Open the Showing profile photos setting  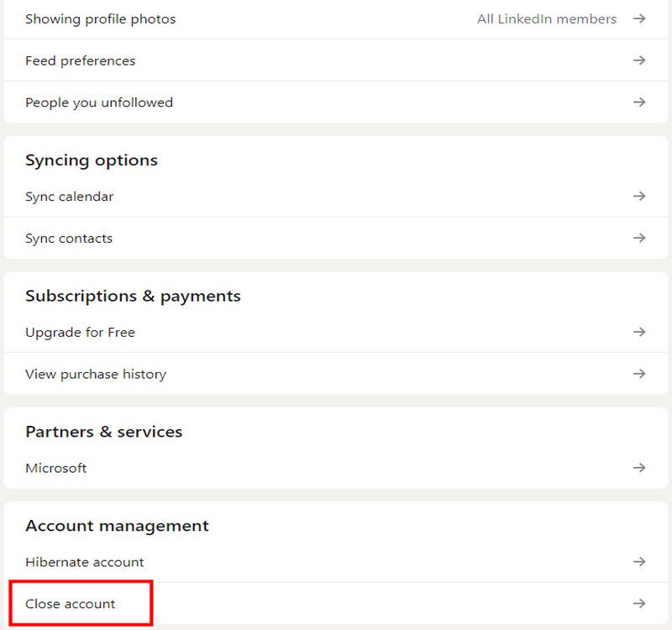pyautogui.click(x=101, y=18)
